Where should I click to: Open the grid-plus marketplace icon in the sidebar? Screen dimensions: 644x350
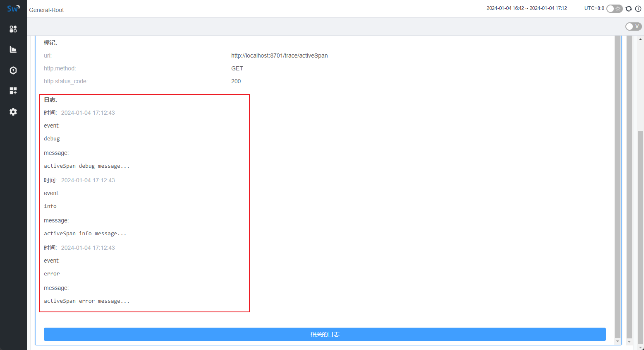click(x=13, y=91)
